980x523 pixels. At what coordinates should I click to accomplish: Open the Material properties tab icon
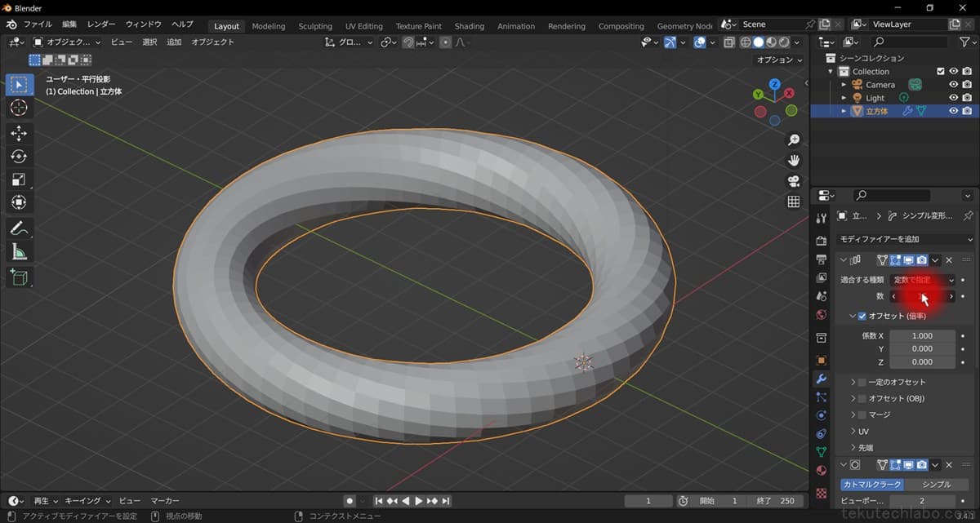[822, 471]
